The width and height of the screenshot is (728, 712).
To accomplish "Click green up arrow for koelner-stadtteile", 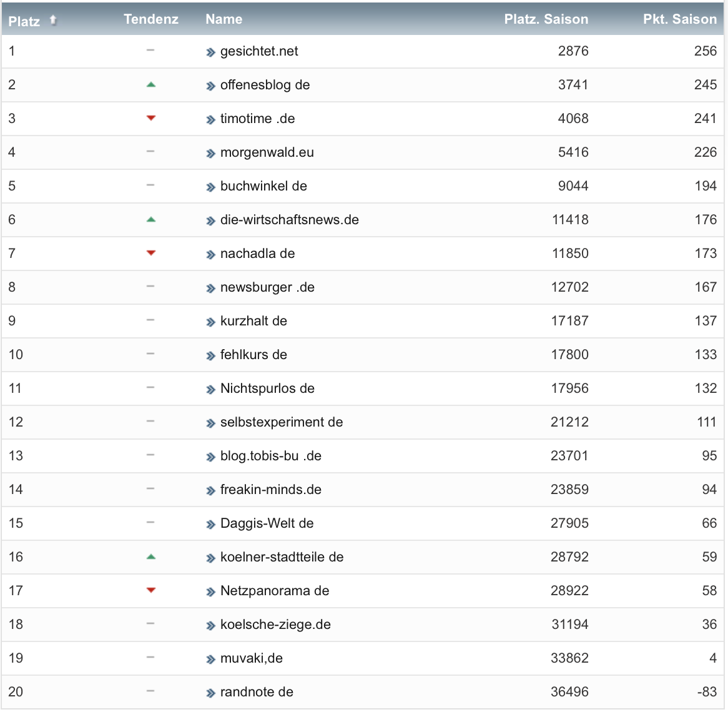I will tap(150, 557).
